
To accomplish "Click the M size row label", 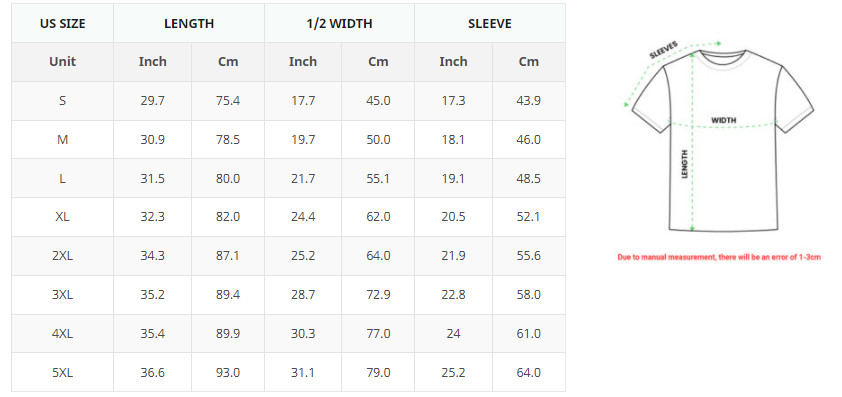I will point(62,140).
